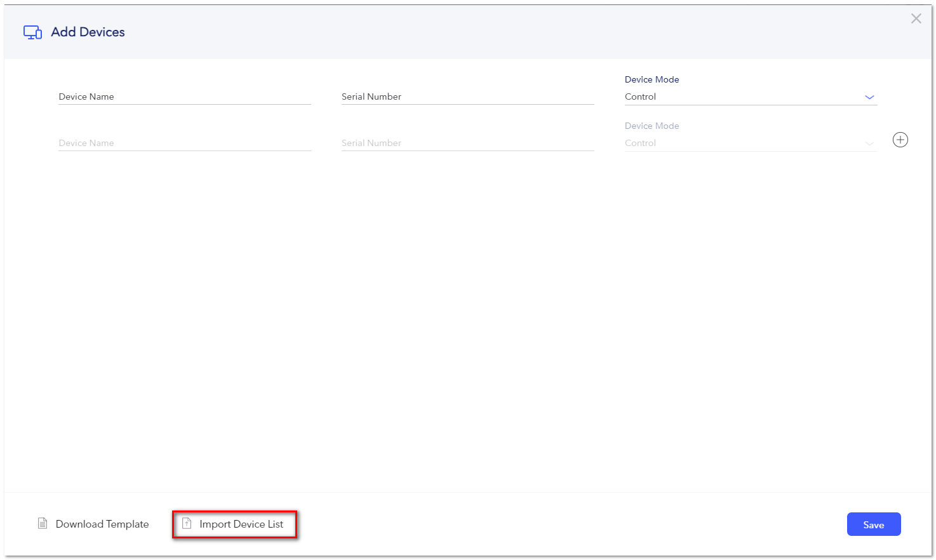The image size is (936, 560).
Task: Close the Add Devices dialog
Action: [916, 18]
